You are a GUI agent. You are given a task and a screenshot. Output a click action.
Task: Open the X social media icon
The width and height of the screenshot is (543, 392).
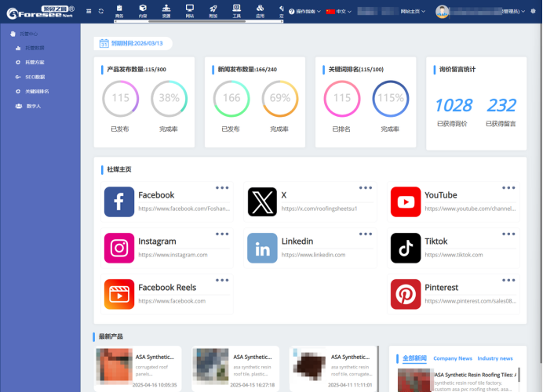pos(262,201)
